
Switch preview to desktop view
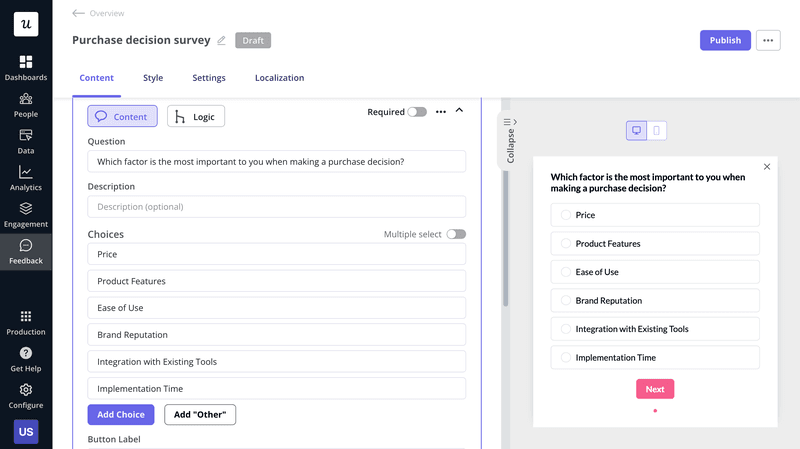(636, 131)
